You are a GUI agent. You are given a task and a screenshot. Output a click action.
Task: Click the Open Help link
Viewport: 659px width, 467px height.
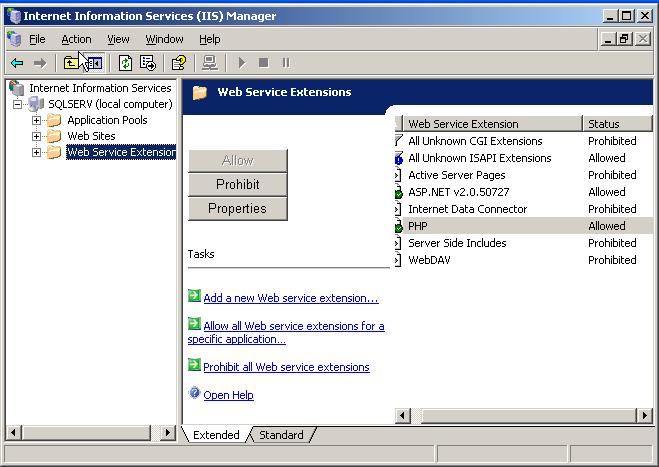click(228, 395)
